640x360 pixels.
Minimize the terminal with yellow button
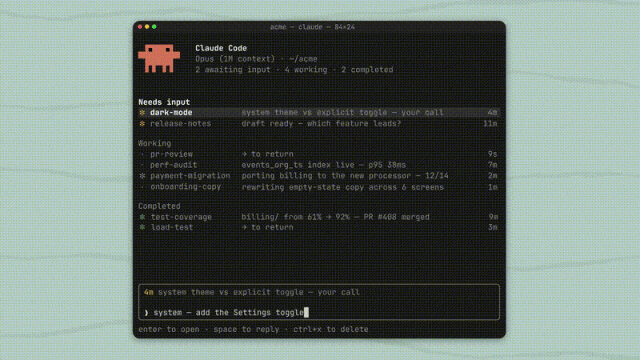pyautogui.click(x=147, y=27)
